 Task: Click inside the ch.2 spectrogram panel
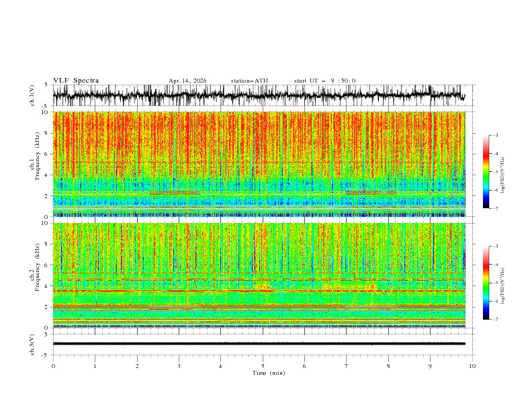click(x=259, y=275)
